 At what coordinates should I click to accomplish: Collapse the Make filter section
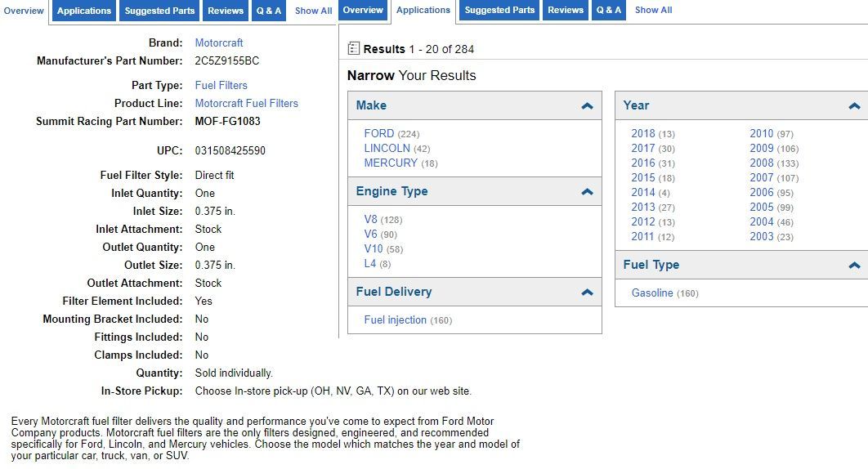(x=587, y=106)
